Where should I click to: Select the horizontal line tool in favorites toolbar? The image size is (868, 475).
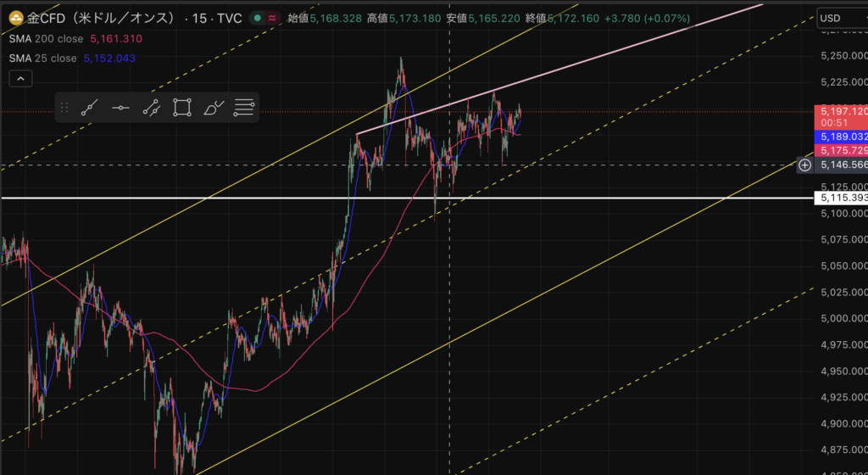coord(120,108)
